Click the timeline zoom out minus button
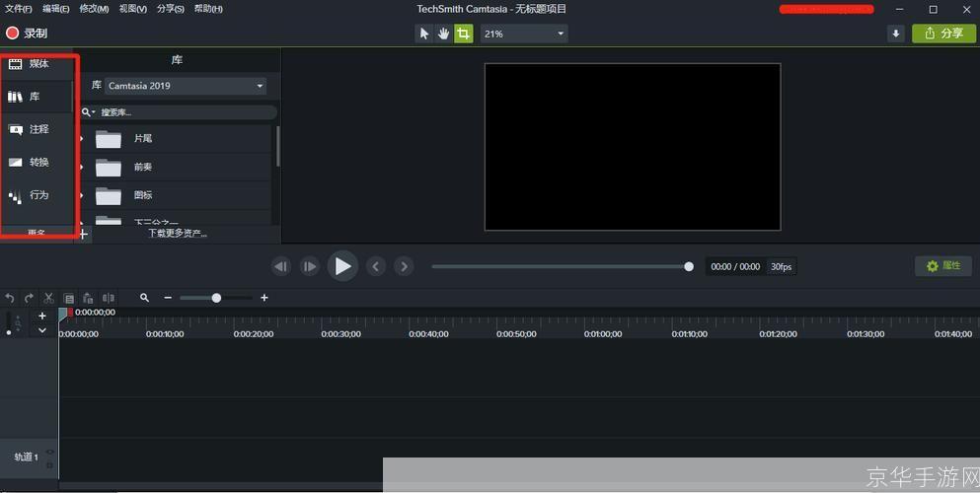This screenshot has height=493, width=980. (x=168, y=298)
